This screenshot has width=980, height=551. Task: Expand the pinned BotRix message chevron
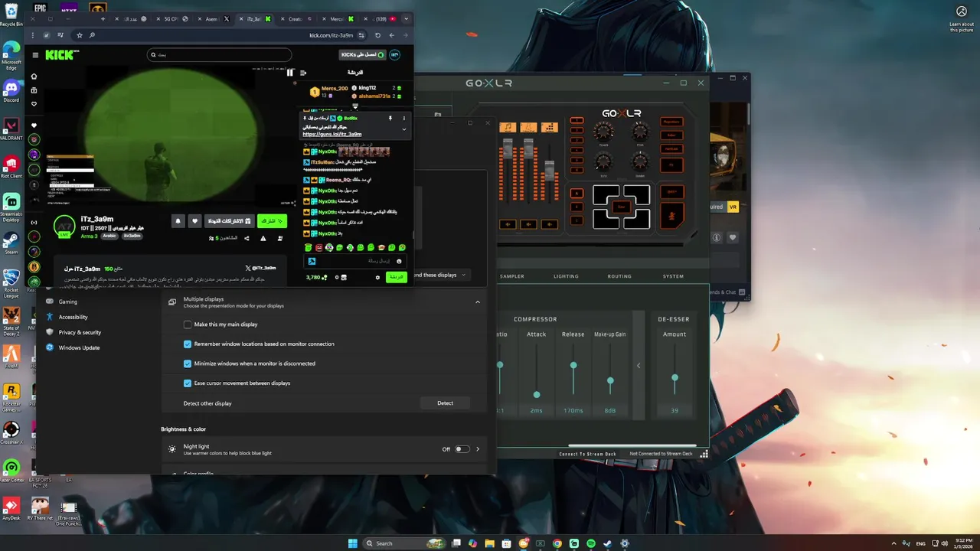[404, 129]
